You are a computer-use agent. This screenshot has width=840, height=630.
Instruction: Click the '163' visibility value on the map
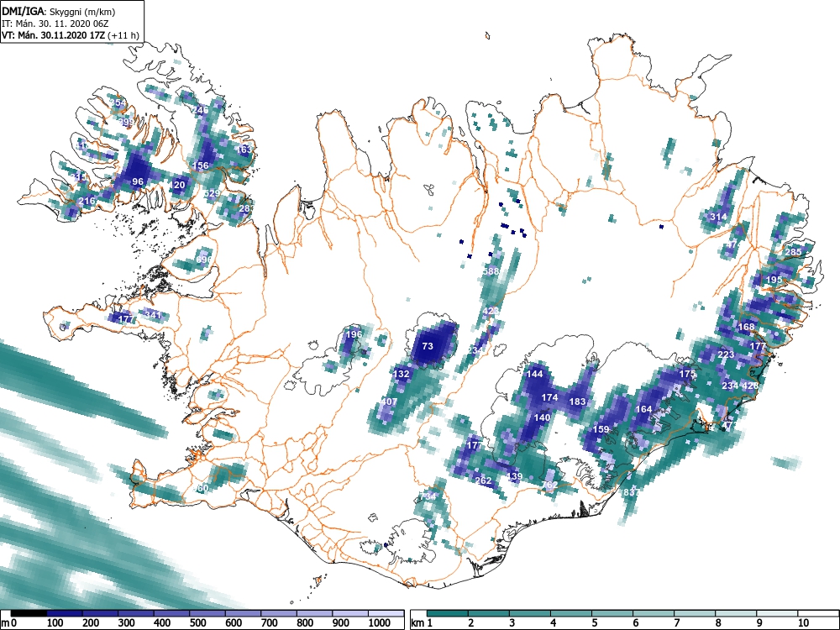coord(244,150)
